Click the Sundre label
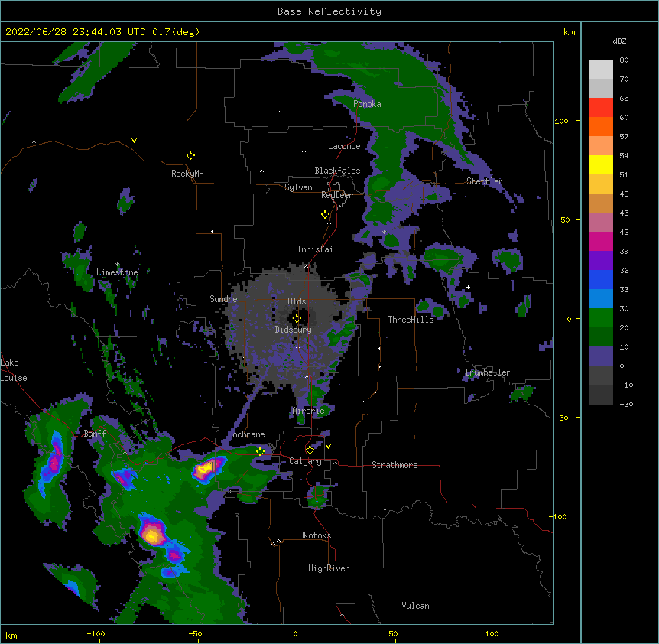The image size is (659, 644). (223, 299)
